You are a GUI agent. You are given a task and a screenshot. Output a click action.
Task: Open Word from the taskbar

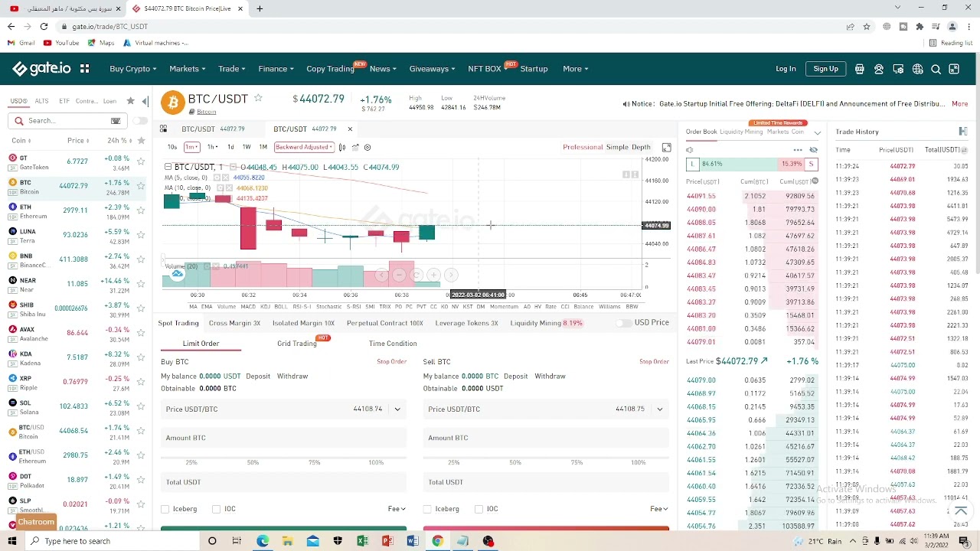[413, 541]
